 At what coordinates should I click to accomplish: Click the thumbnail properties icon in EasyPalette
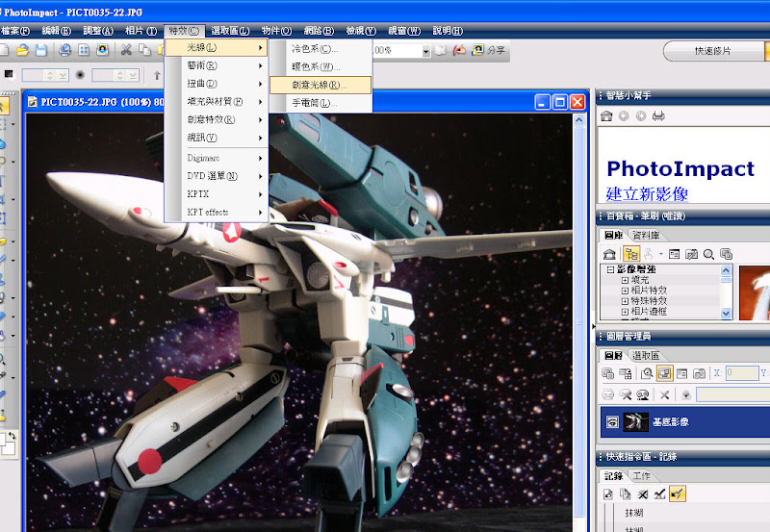pyautogui.click(x=675, y=254)
